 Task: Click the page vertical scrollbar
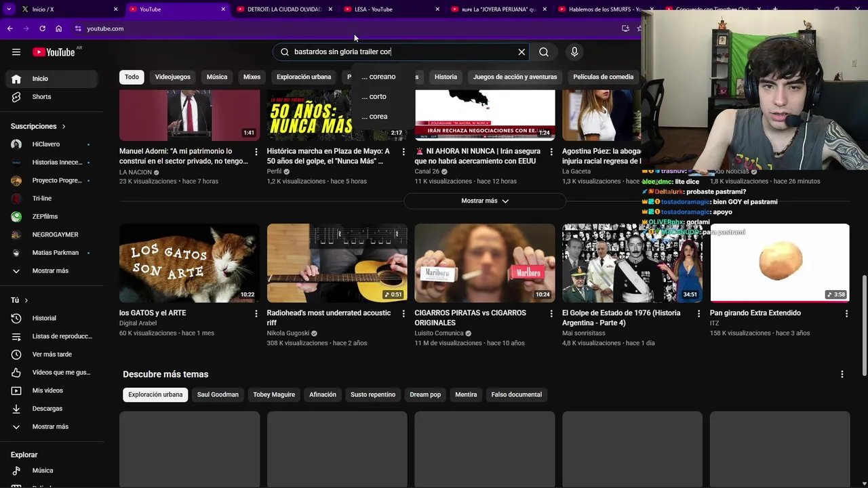click(x=864, y=325)
